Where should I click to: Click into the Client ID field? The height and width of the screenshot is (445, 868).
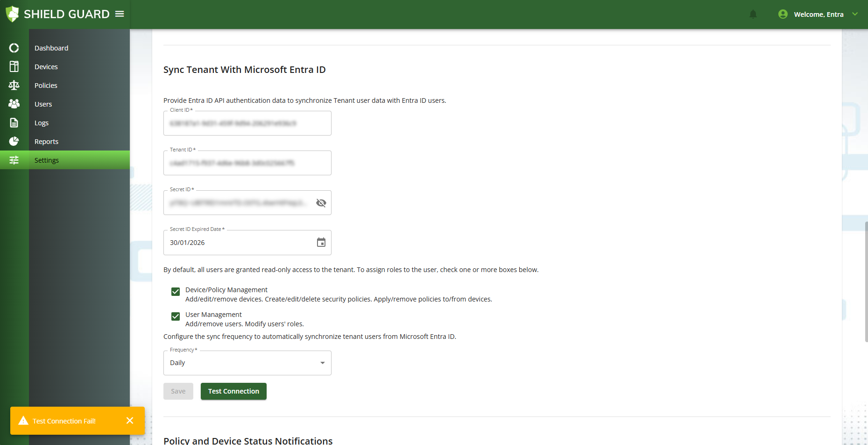tap(247, 123)
